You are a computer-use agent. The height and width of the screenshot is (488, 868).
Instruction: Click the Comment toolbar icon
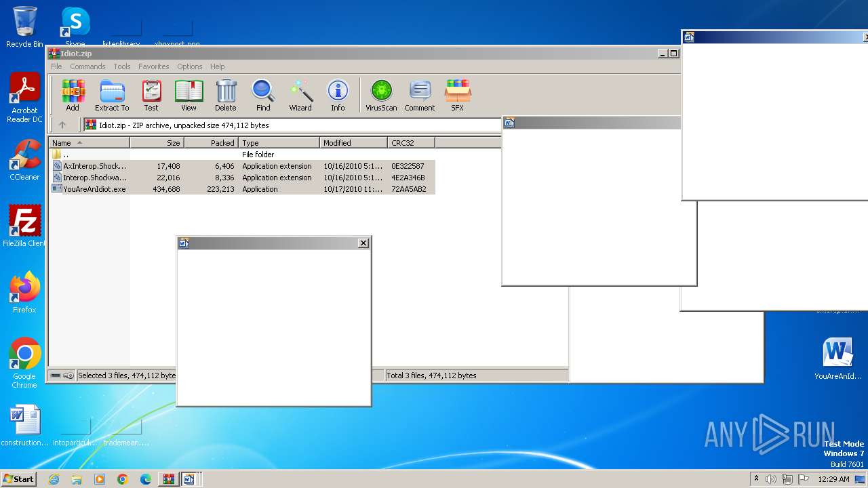(x=420, y=95)
